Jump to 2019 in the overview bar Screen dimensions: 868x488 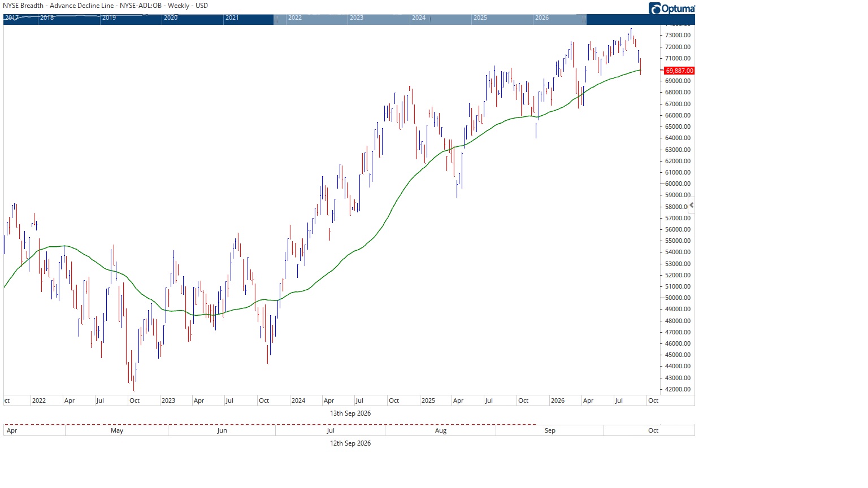[x=109, y=18]
